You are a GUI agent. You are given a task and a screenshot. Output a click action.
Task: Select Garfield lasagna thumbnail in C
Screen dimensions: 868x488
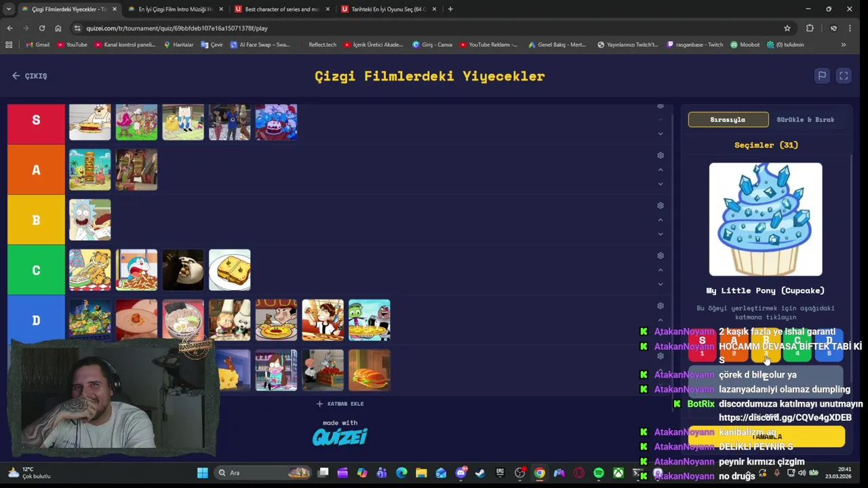(x=90, y=270)
